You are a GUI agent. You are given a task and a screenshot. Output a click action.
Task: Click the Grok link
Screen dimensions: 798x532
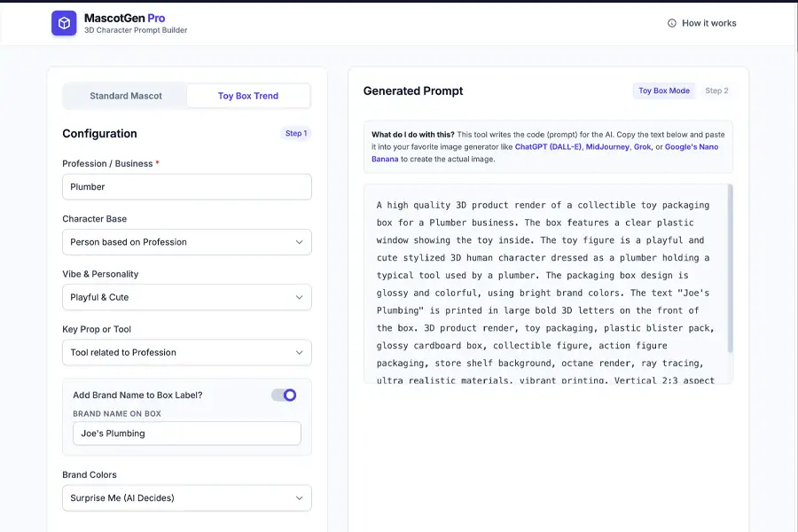(x=643, y=147)
